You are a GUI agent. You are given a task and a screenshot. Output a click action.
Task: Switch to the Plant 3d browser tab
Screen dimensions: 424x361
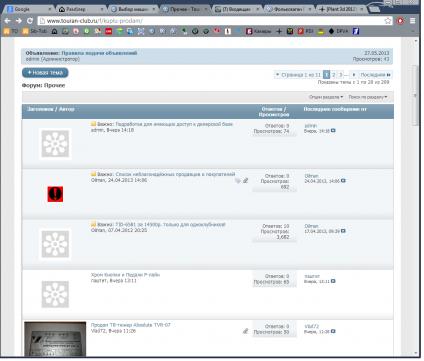(341, 9)
